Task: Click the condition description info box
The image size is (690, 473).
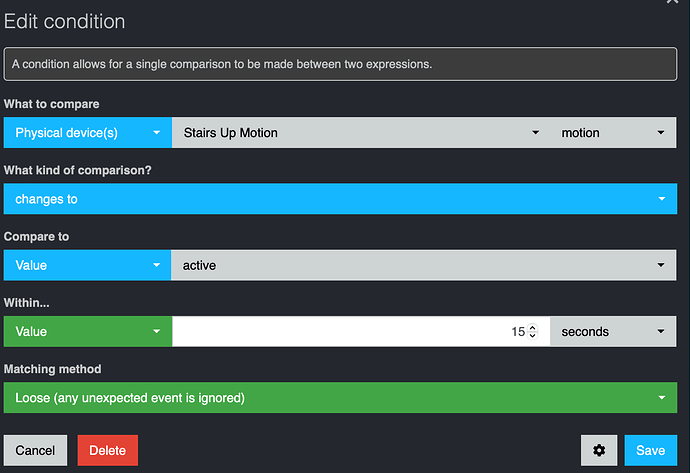Action: point(340,64)
